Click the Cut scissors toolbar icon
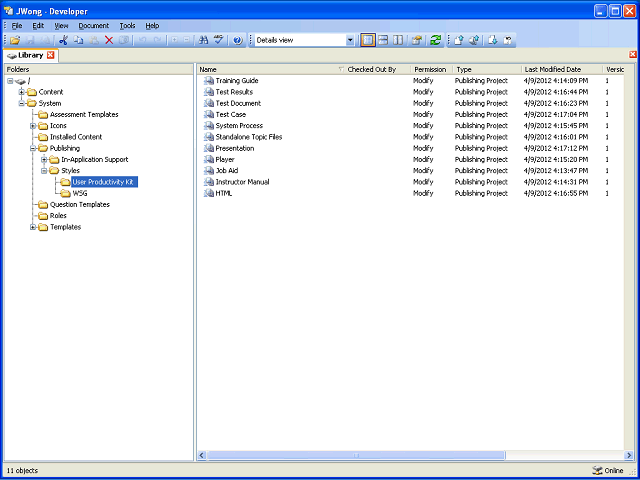This screenshot has height=480, width=640. (63, 40)
